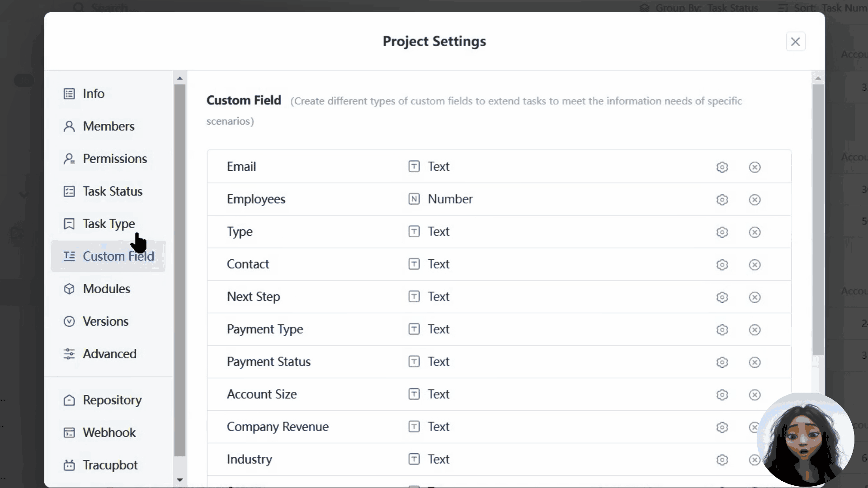Open settings gear for the Type field
The height and width of the screenshot is (488, 868).
point(722,232)
